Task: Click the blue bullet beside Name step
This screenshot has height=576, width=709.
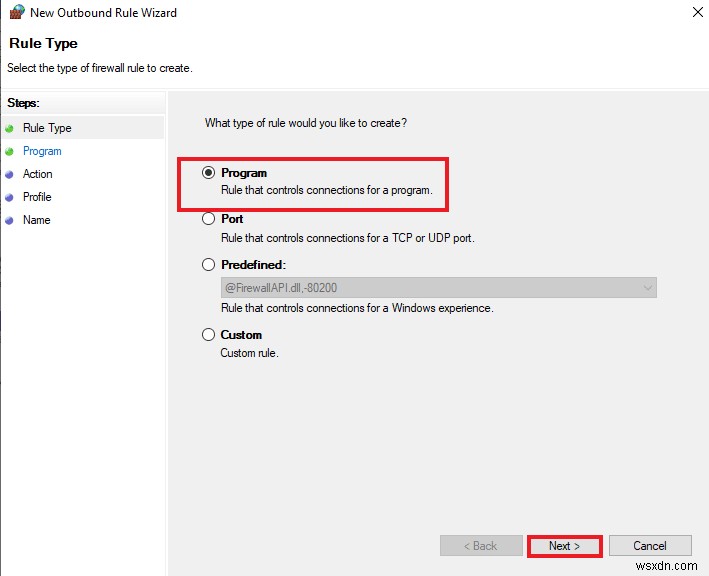Action: pos(10,220)
